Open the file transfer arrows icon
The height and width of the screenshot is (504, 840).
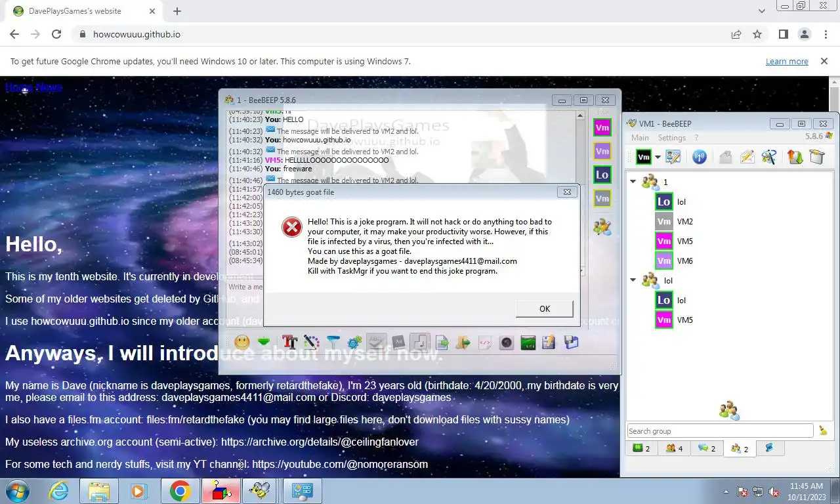click(x=795, y=157)
